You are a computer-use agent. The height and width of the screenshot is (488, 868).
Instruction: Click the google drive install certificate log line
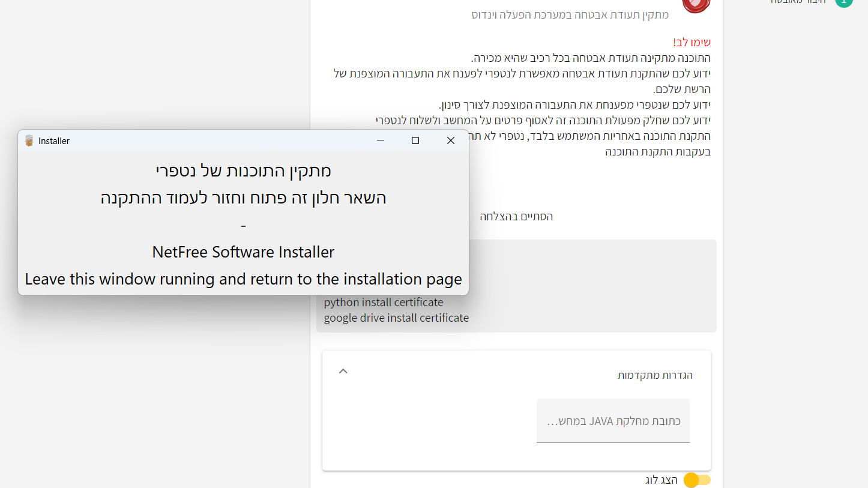[396, 318]
